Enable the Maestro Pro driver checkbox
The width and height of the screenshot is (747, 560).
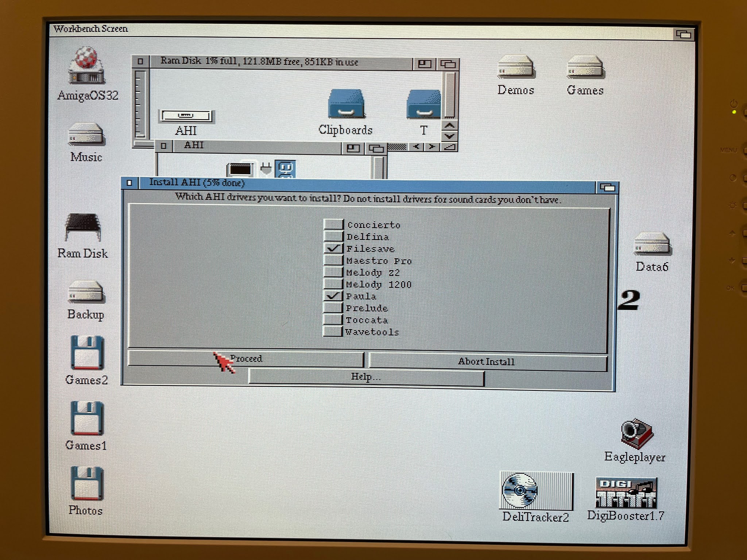pos(333,260)
